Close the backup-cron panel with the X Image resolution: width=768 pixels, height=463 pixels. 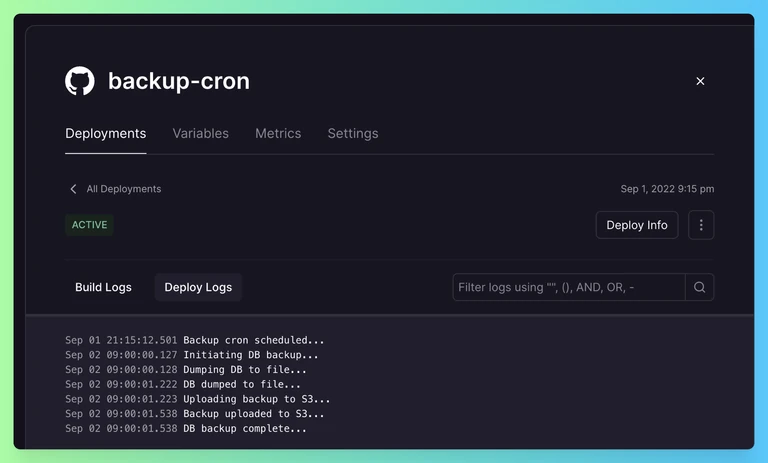tap(700, 81)
